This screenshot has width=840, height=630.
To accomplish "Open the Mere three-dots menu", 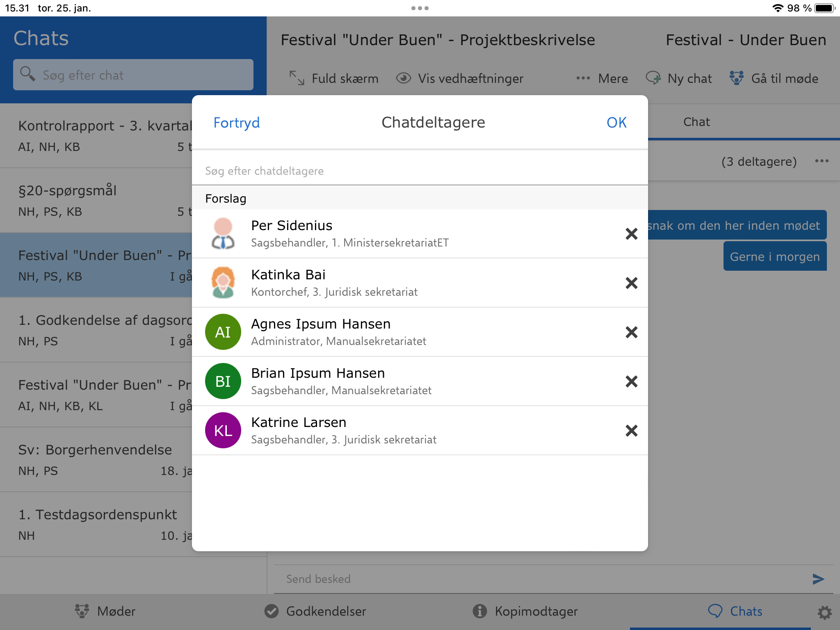I will point(583,78).
